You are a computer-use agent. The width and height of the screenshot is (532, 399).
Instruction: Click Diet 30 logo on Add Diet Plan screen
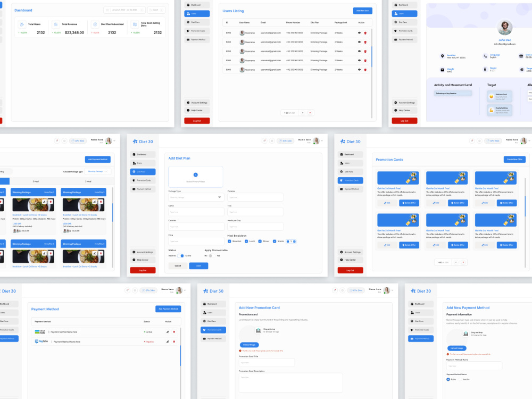click(143, 142)
